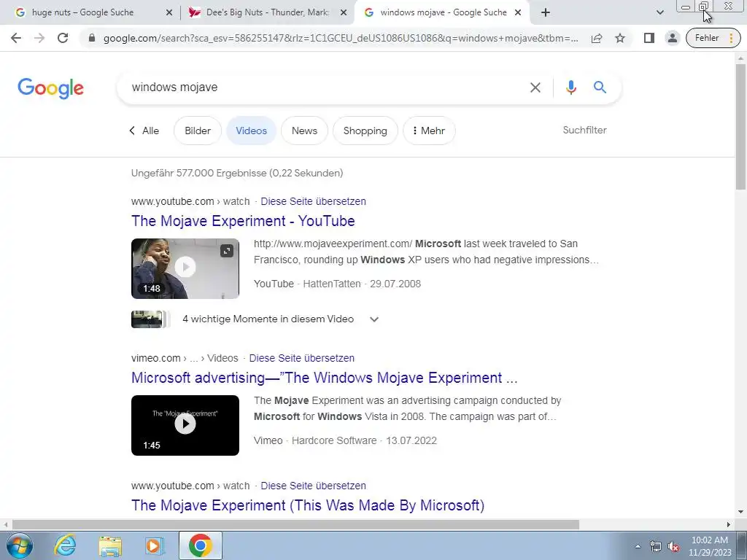Click Chrome icon in taskbar
Viewport: 747px width, 560px height.
pos(200,545)
